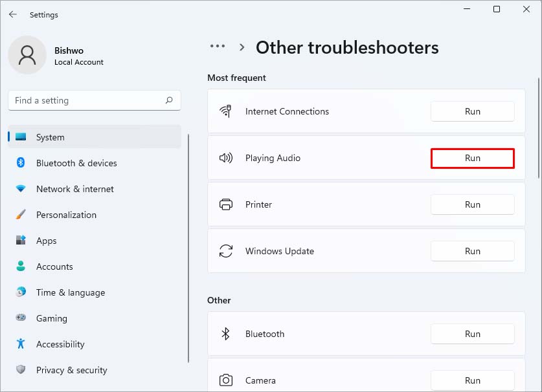Click the Time & language globe icon

tap(21, 292)
